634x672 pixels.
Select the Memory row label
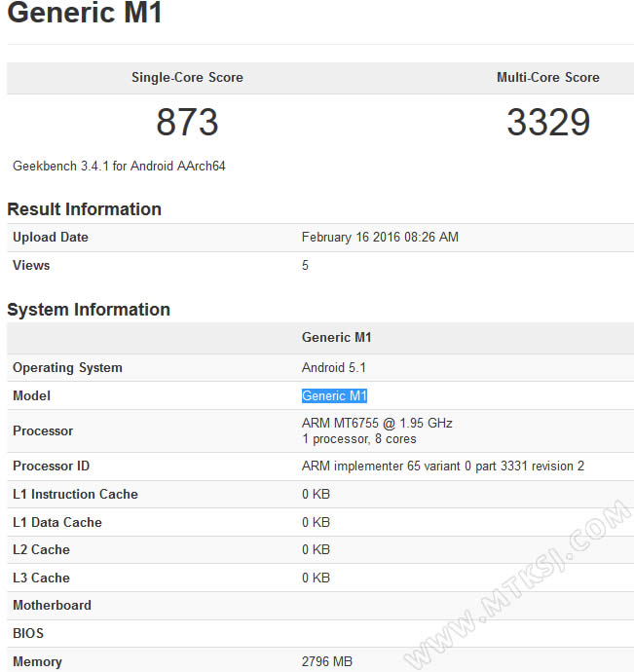pyautogui.click(x=37, y=661)
